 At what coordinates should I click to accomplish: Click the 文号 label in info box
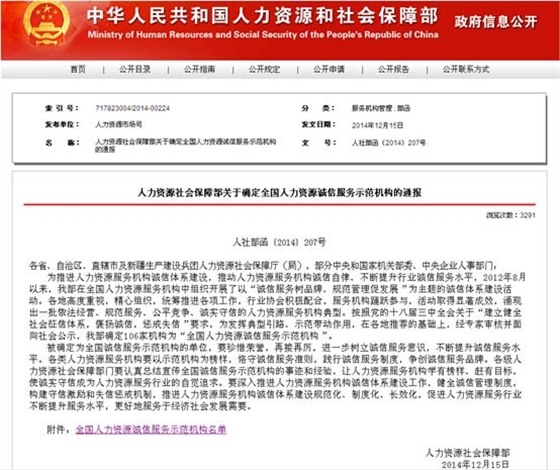[319, 143]
